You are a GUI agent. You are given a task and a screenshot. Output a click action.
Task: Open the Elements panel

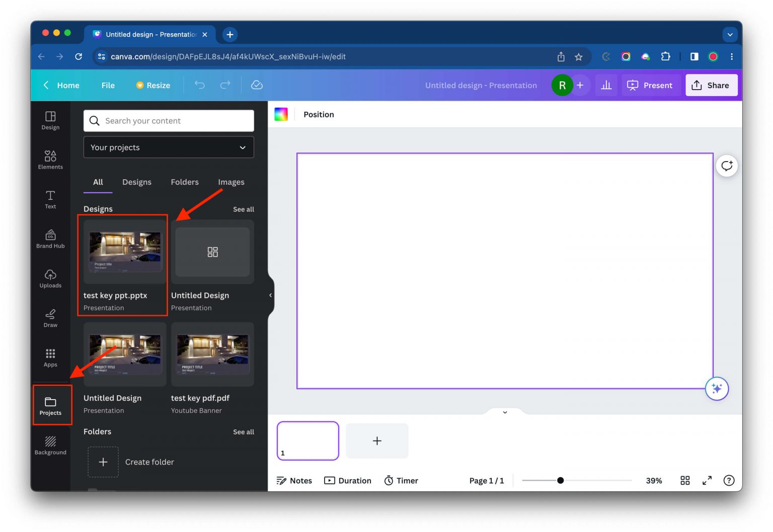click(x=50, y=160)
